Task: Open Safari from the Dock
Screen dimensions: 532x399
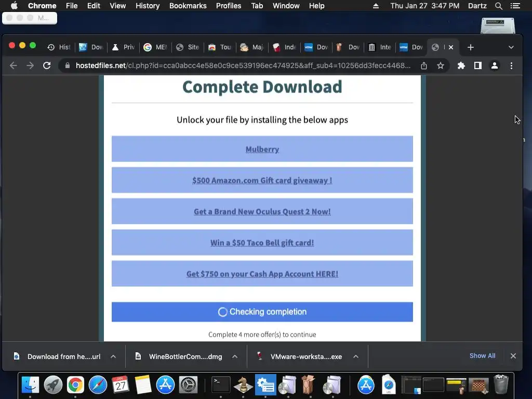Action: coord(98,385)
